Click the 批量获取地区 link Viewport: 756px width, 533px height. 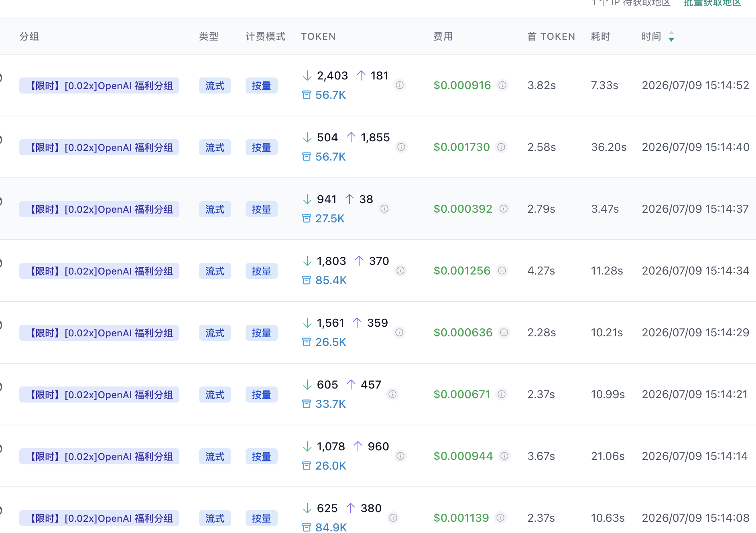pyautogui.click(x=712, y=3)
